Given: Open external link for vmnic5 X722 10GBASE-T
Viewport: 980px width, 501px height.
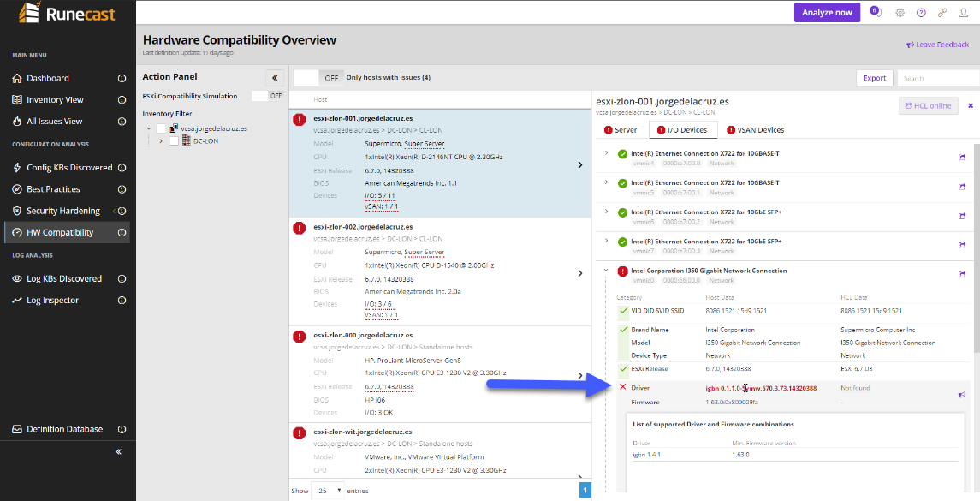Looking at the screenshot, I should pos(962,187).
